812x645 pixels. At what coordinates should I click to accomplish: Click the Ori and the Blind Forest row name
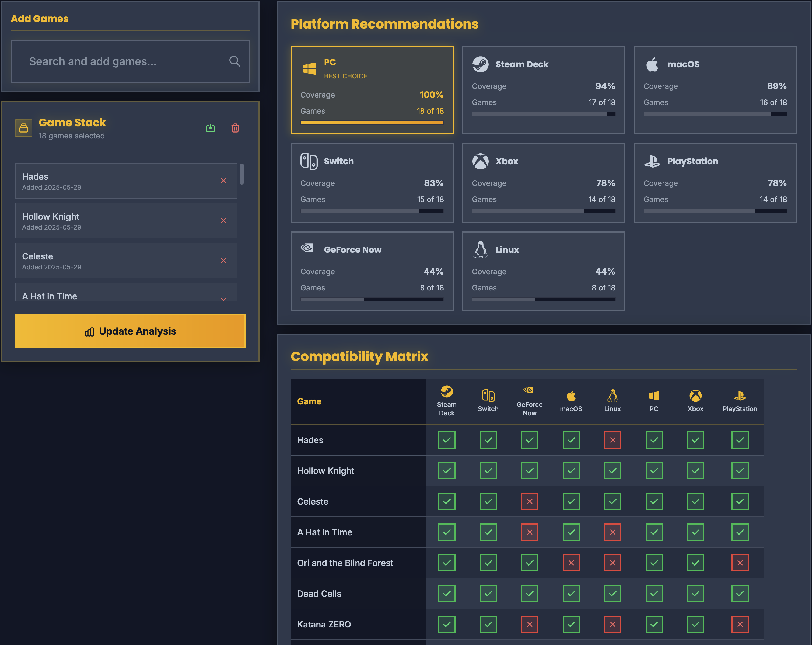tap(345, 563)
